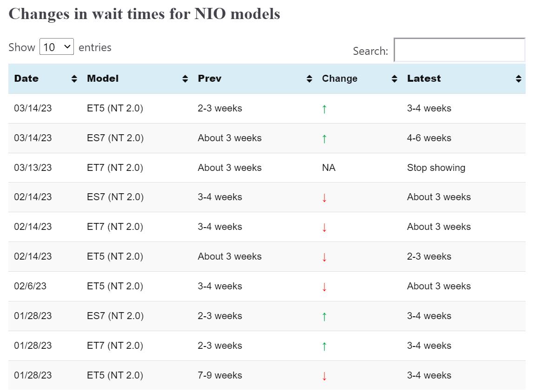Screen dimensions: 534x392
Task: Click inside the Search input field
Action: [459, 50]
